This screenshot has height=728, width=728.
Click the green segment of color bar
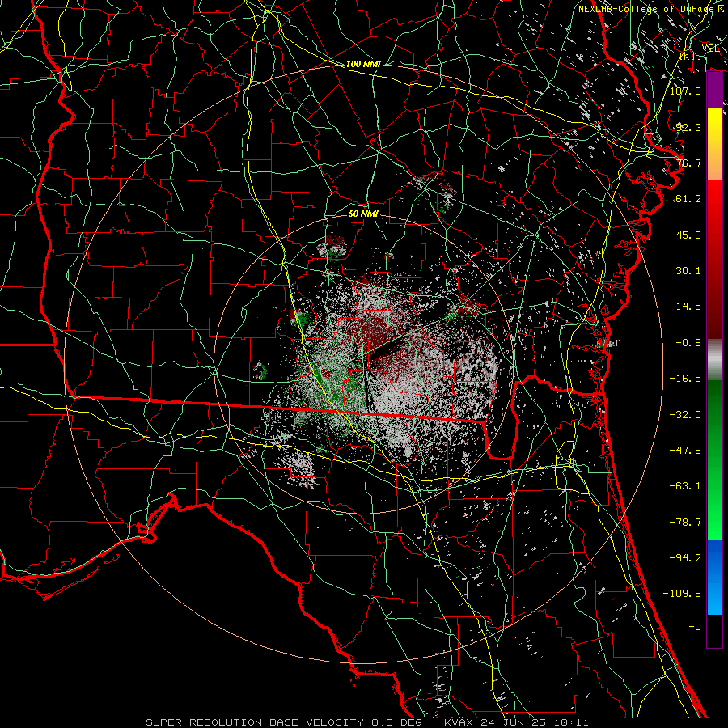click(714, 459)
